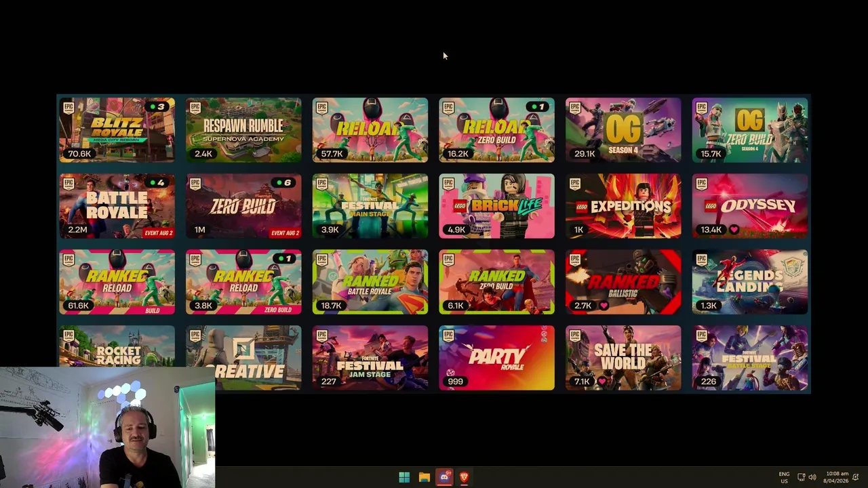Select Ranked Reload Build tile with 61.6K
This screenshot has width=868, height=488.
(x=117, y=282)
